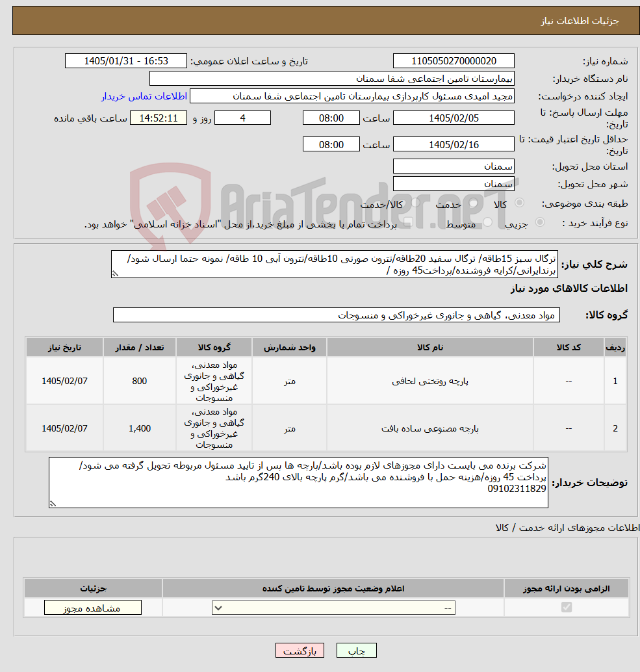Select the متوسط purchase type radio
This screenshot has width=640, height=672.
487,222
